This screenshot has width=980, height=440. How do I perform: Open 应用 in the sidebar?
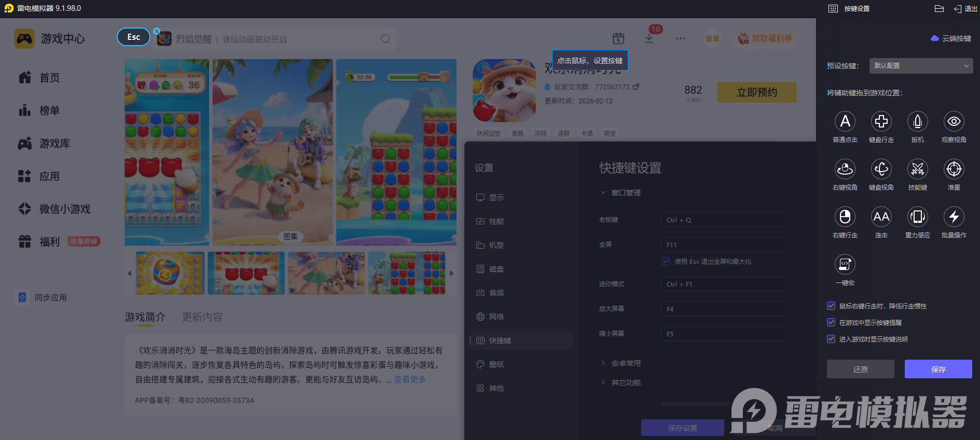pyautogui.click(x=39, y=176)
